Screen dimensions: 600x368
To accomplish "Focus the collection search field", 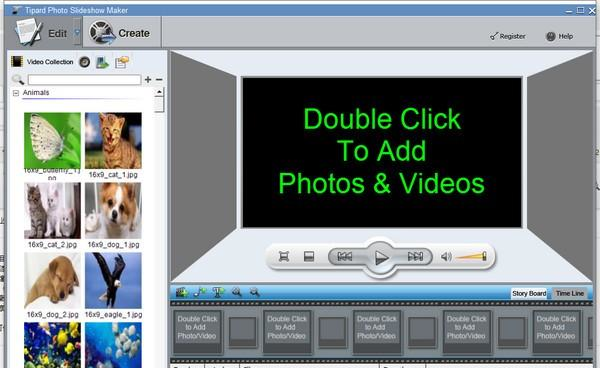I will (x=84, y=80).
